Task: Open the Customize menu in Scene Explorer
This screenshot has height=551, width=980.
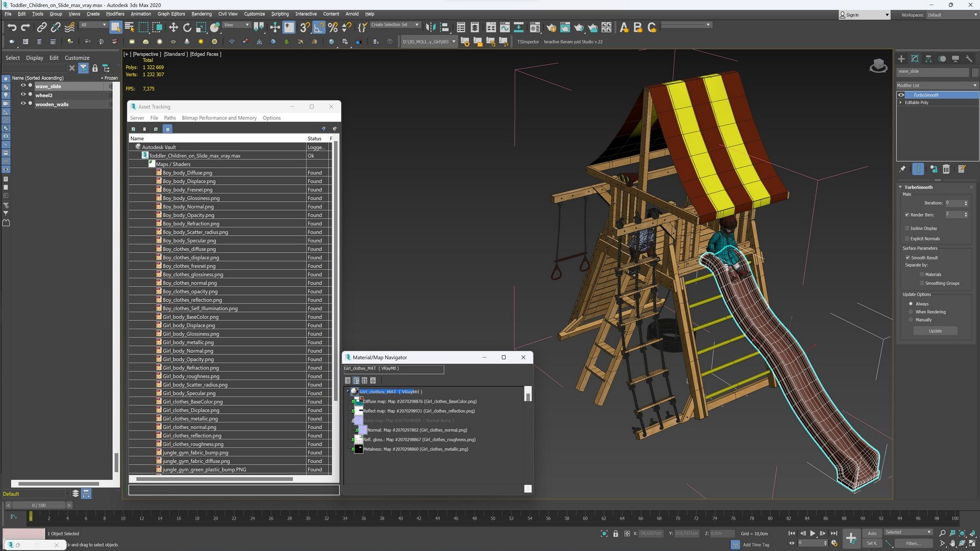Action: 77,58
